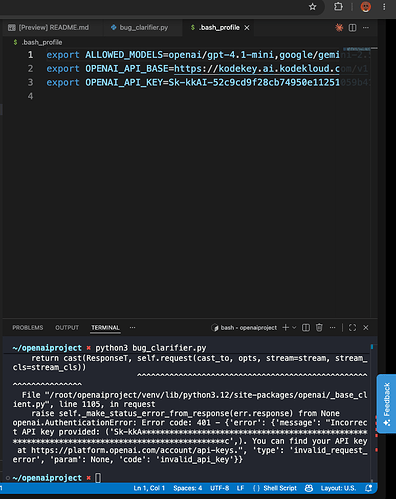The image size is (396, 499).
Task: Maximize the terminal panel size
Action: 352,328
